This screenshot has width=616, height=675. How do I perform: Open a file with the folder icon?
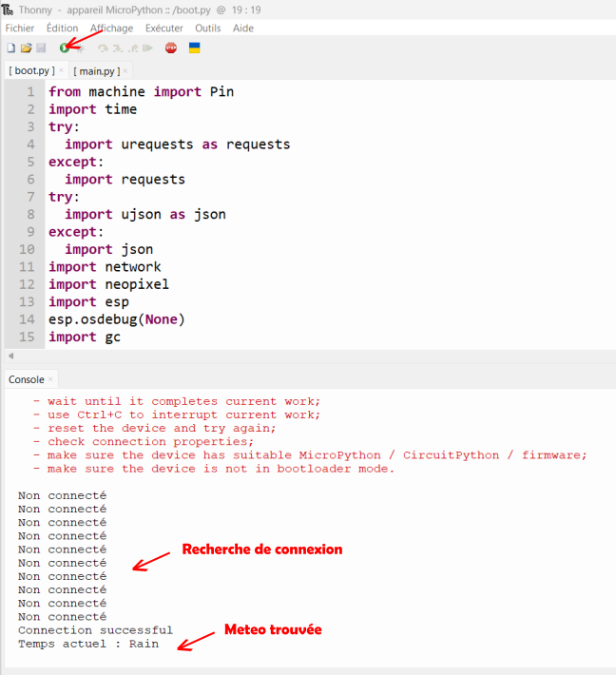coord(26,48)
